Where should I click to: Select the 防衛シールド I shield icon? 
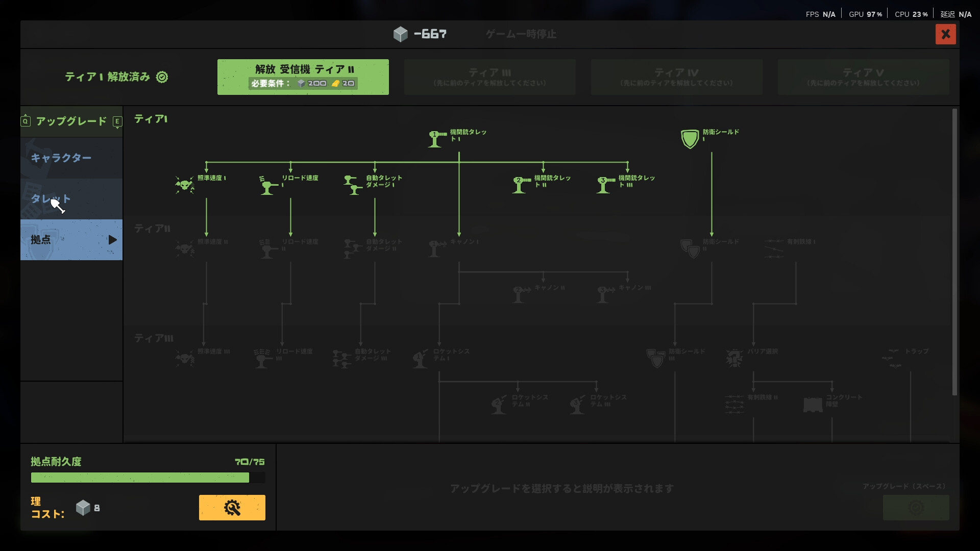click(x=690, y=139)
